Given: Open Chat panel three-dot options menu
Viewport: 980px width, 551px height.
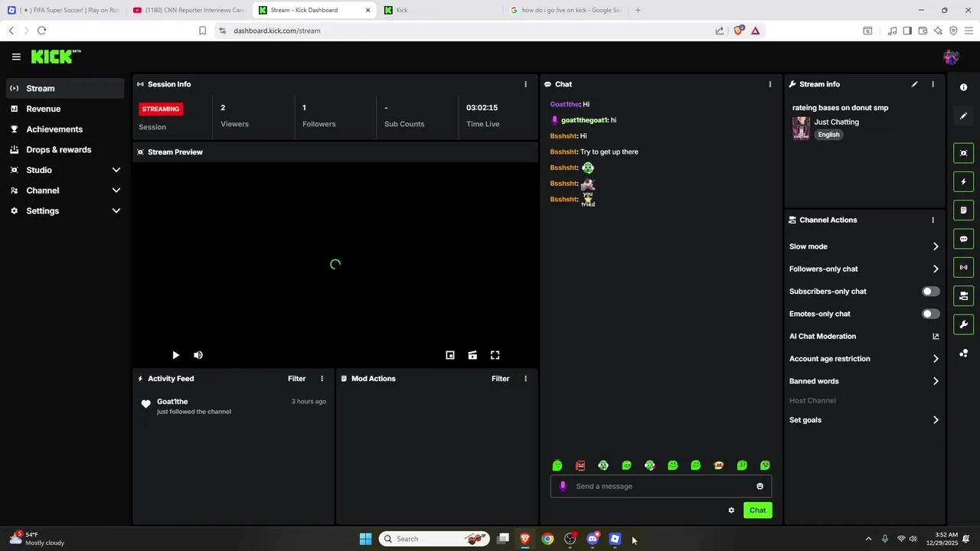Looking at the screenshot, I should click(x=770, y=84).
